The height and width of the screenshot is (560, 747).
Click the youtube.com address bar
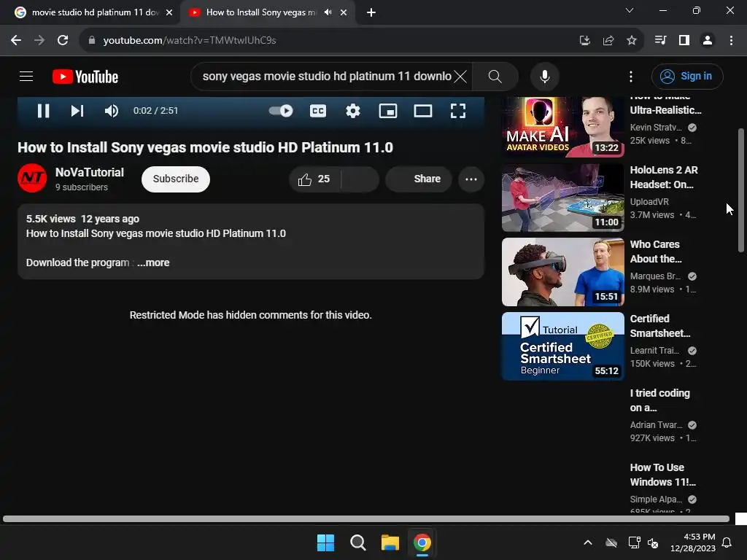pyautogui.click(x=329, y=41)
